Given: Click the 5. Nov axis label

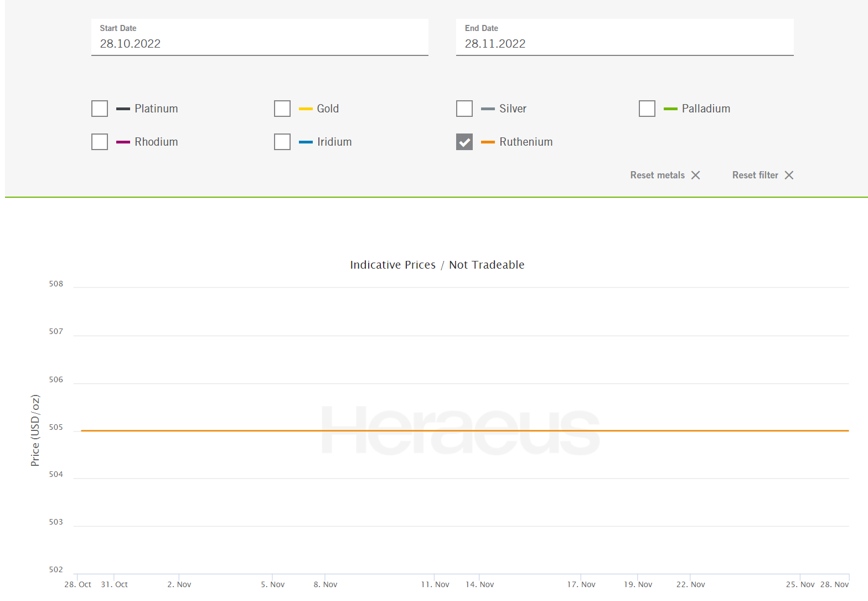Looking at the screenshot, I should pyautogui.click(x=273, y=584).
